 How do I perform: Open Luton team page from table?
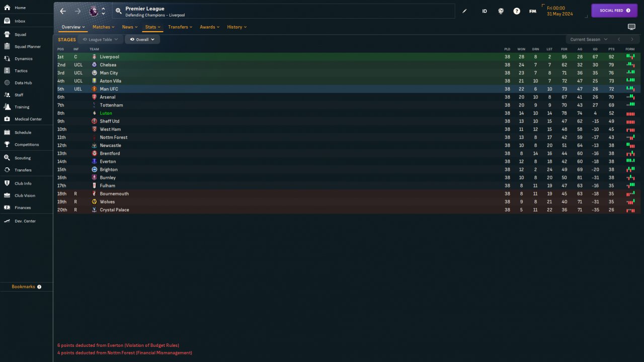[x=106, y=113]
